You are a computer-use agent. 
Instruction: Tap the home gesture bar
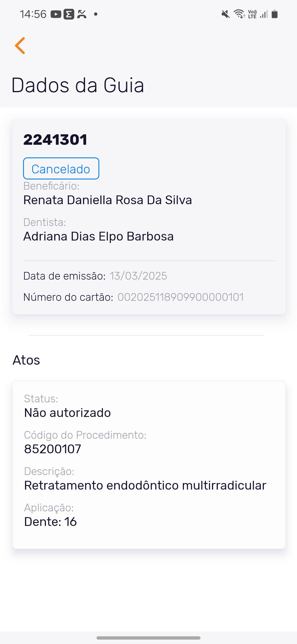coord(148,638)
